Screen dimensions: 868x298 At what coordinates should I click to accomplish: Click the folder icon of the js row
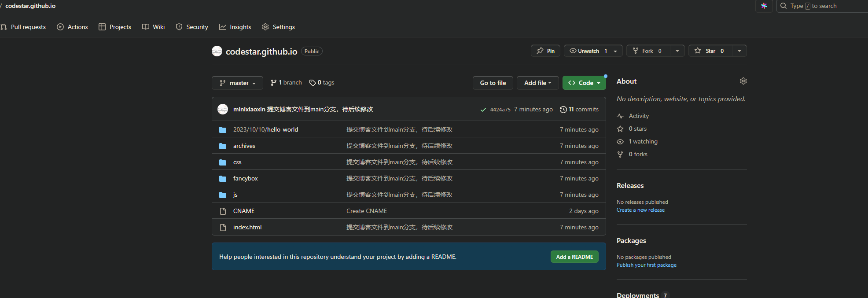223,195
